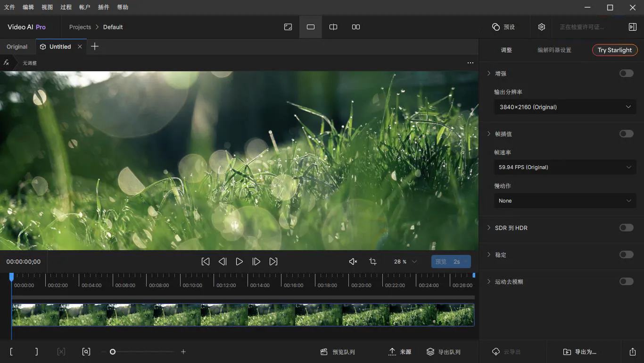Add a new tab with plus icon
Image resolution: width=644 pixels, height=363 pixels.
tap(95, 46)
